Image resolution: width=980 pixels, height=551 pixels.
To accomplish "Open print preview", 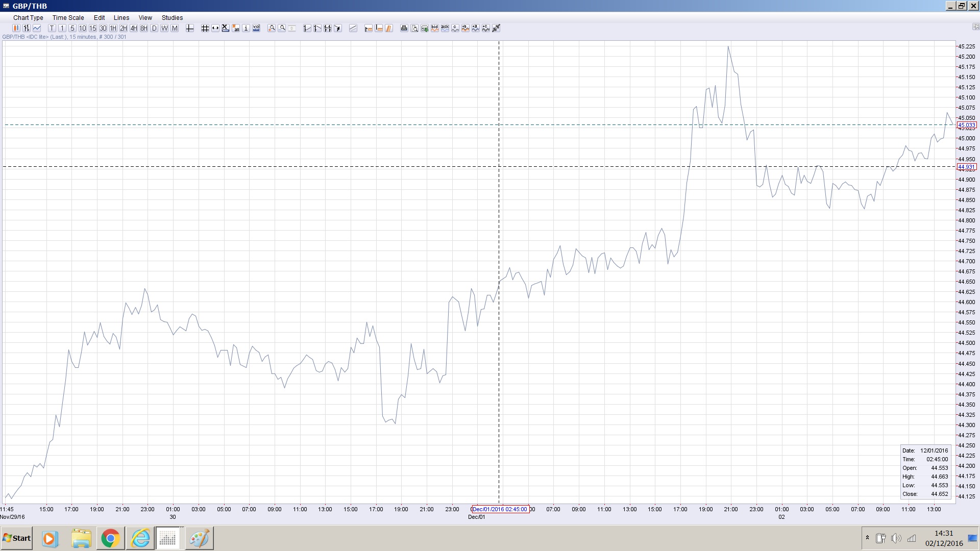I will (x=414, y=28).
